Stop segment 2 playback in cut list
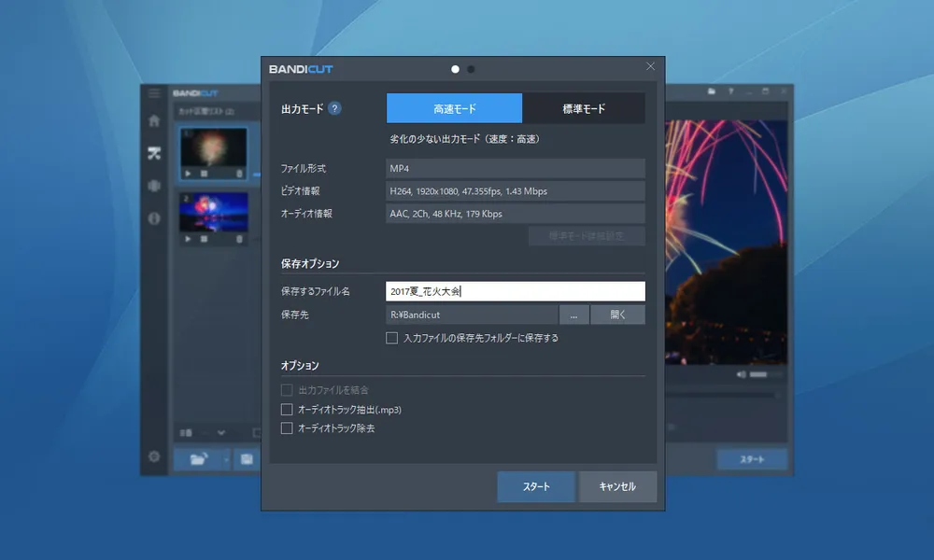934x560 pixels. 204,239
